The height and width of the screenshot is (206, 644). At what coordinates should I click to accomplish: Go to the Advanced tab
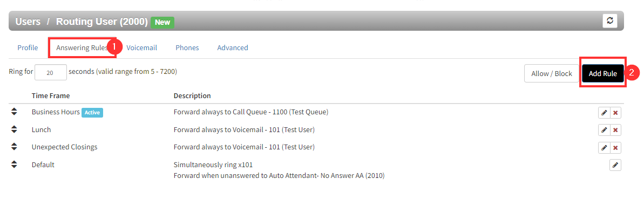(x=233, y=47)
